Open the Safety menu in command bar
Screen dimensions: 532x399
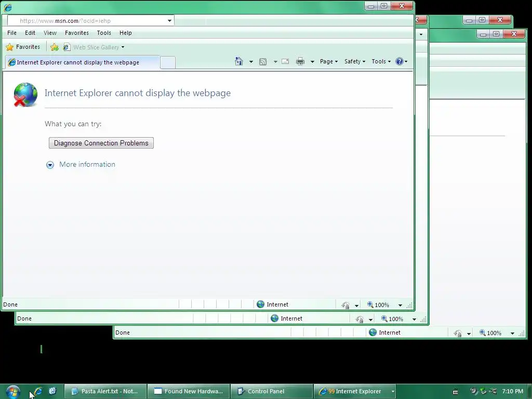coord(354,61)
